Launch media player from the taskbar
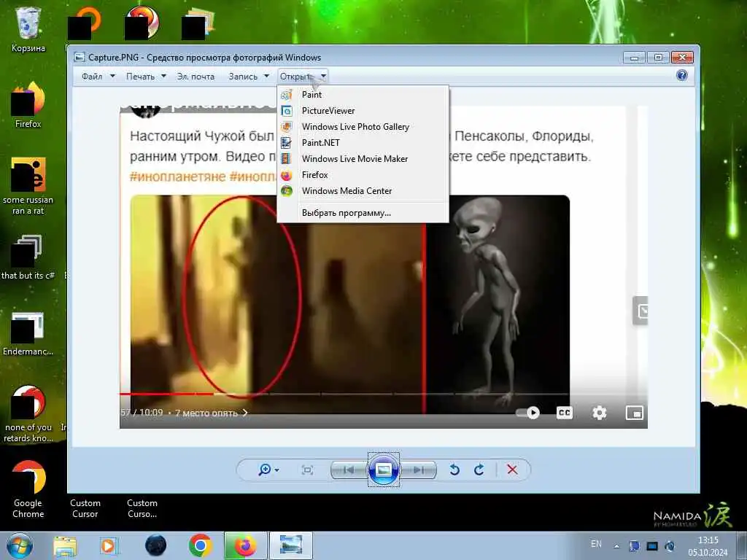Image resolution: width=747 pixels, height=560 pixels. click(109, 545)
